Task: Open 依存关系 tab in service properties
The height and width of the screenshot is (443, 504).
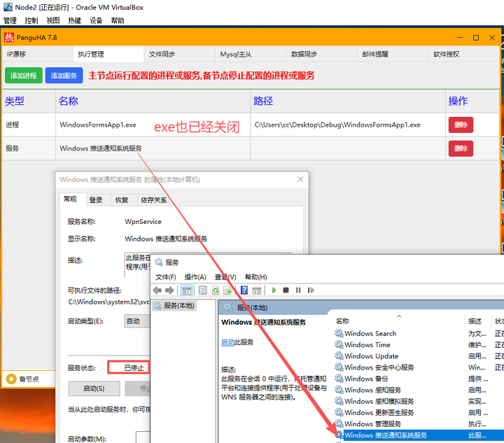Action: [x=154, y=200]
